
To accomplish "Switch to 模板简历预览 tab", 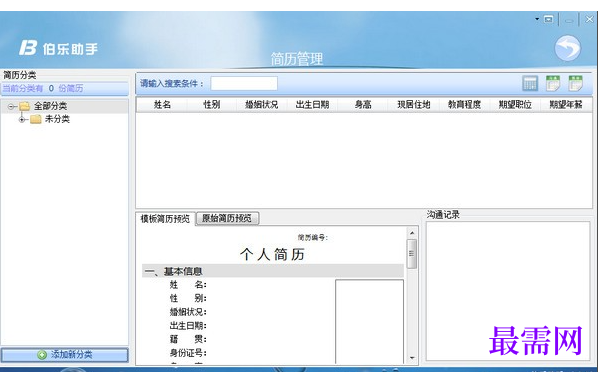I will click(165, 219).
